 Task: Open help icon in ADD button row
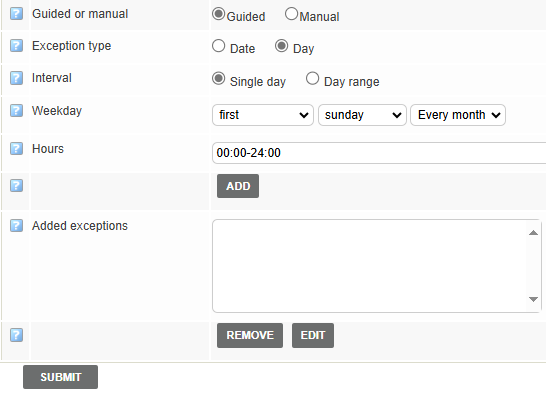coord(16,185)
